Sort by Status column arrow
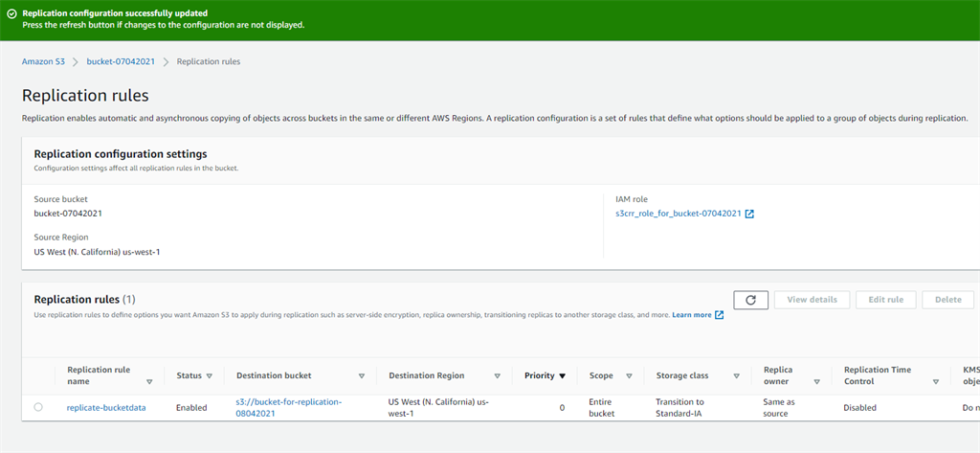 [209, 376]
